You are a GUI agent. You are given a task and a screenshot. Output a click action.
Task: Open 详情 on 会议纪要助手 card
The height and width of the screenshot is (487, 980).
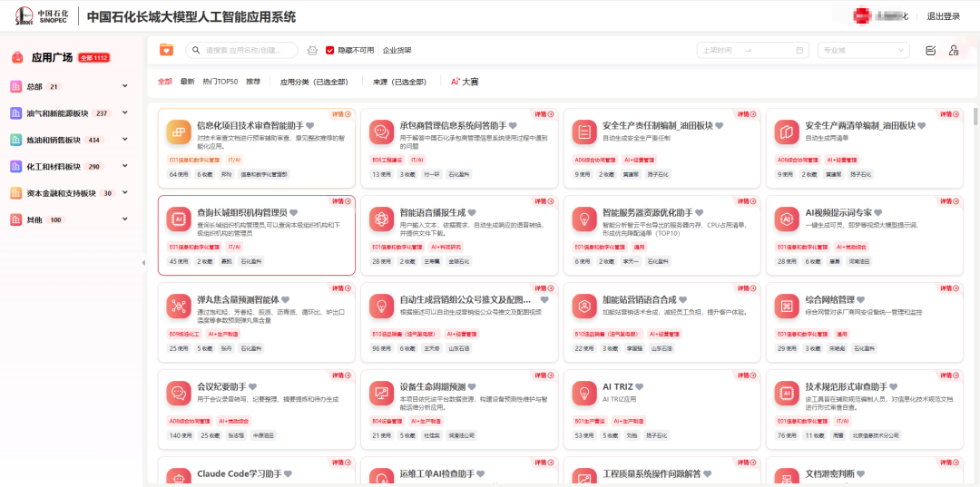tap(342, 375)
